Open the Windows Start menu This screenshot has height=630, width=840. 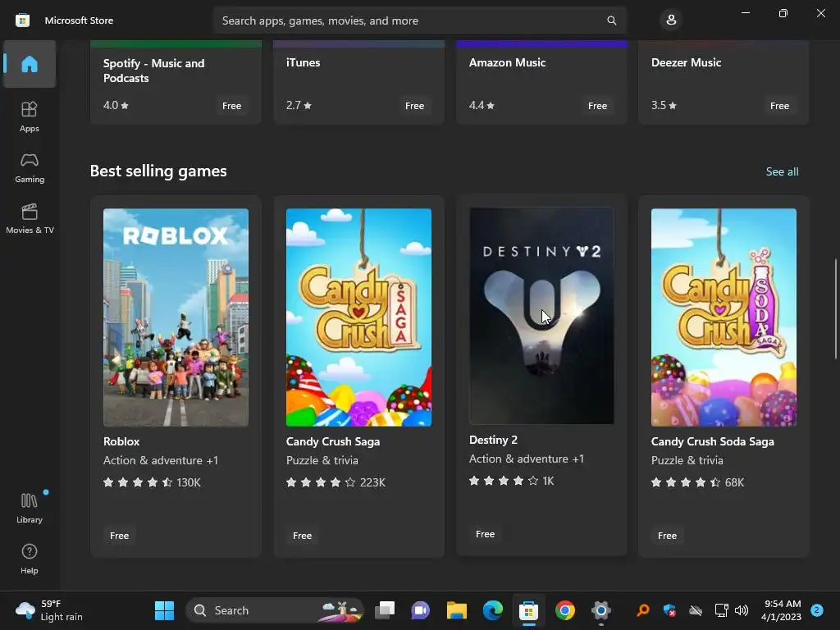coord(164,610)
